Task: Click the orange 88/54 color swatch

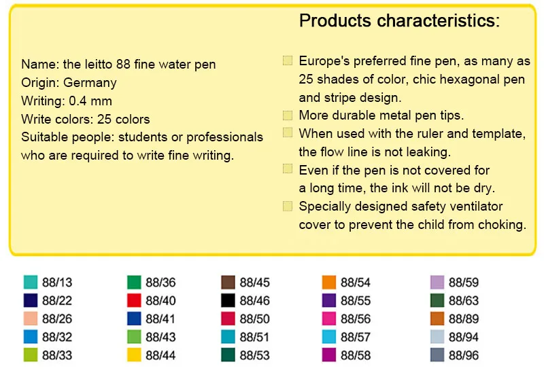Action: point(329,282)
